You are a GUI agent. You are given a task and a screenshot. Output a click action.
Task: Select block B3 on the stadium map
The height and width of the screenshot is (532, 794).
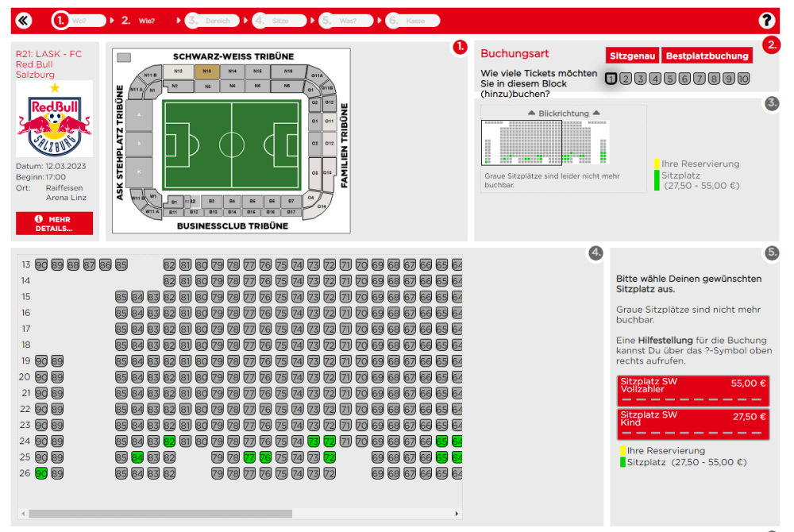click(x=212, y=202)
